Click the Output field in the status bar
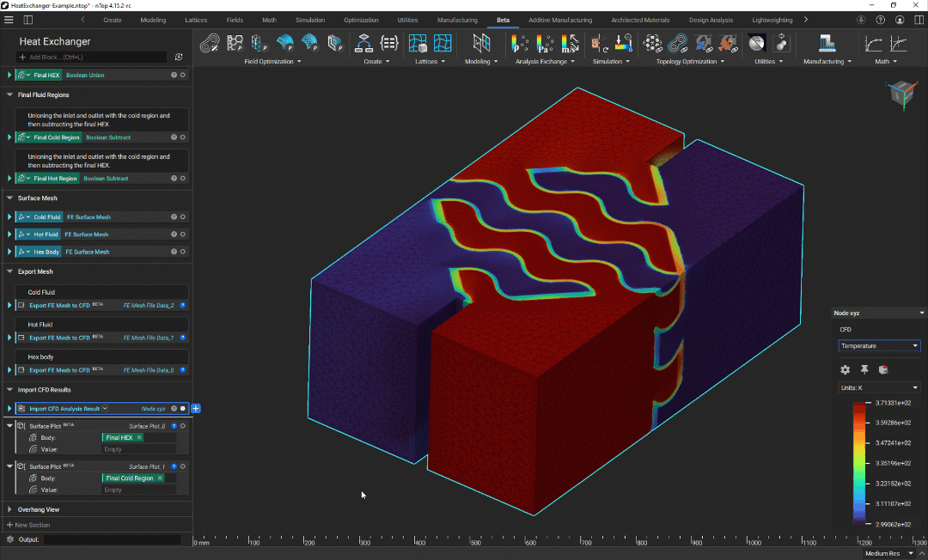 [113, 539]
